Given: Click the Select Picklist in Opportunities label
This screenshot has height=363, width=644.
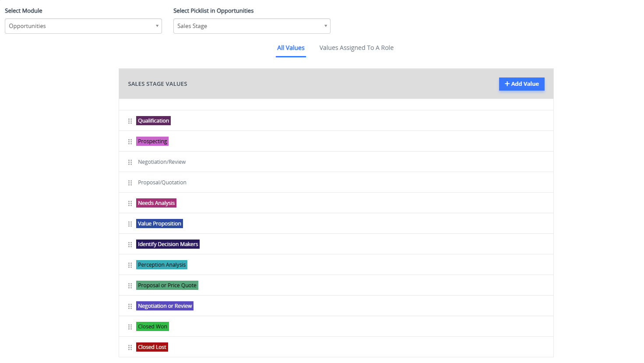Looking at the screenshot, I should point(214,11).
